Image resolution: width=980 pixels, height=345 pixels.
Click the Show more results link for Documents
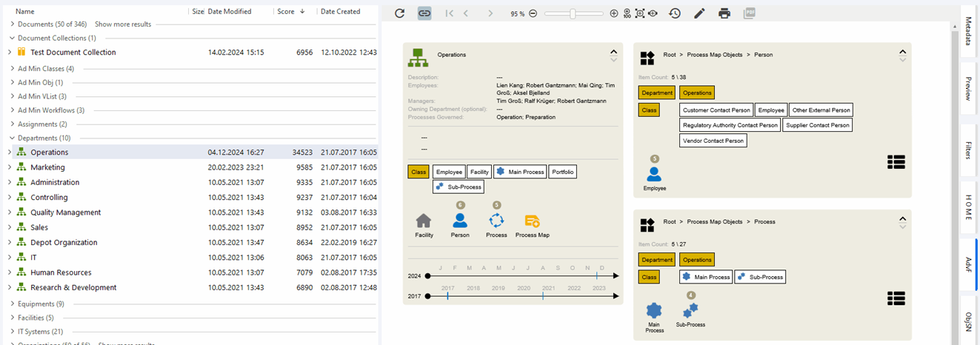123,24
